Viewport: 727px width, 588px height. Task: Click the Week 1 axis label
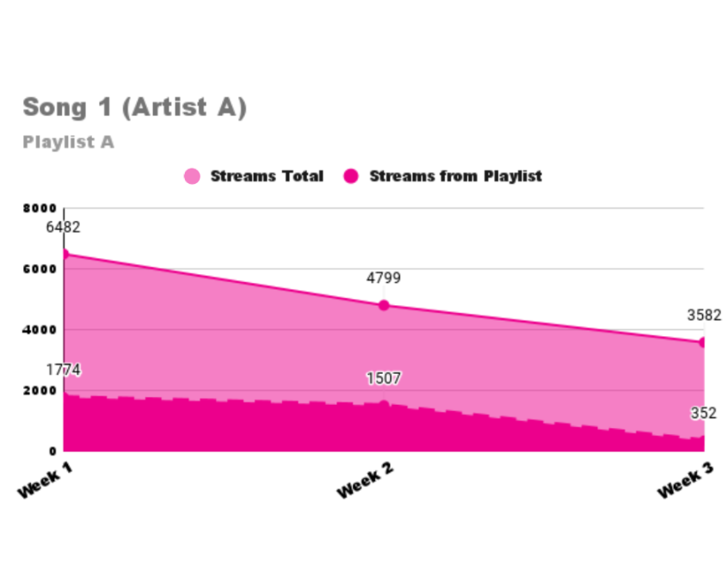(x=45, y=480)
